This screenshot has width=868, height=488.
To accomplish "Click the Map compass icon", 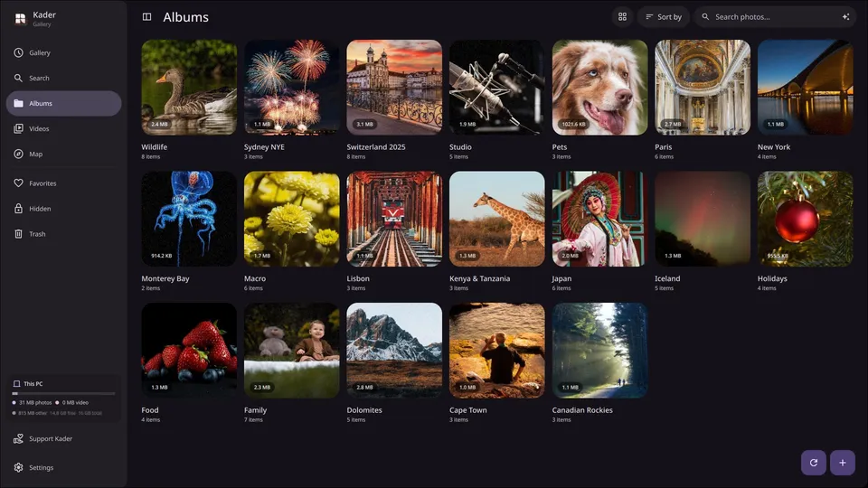I will coord(18,154).
